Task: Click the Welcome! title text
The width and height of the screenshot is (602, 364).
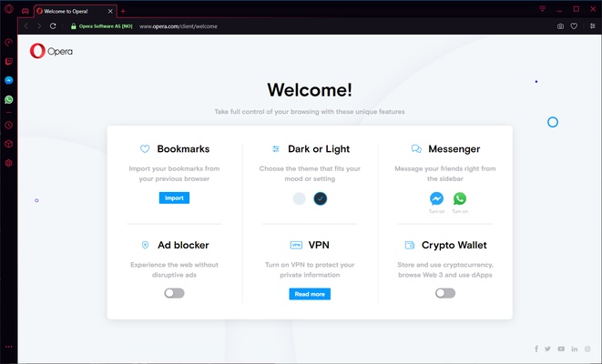Action: coord(310,90)
